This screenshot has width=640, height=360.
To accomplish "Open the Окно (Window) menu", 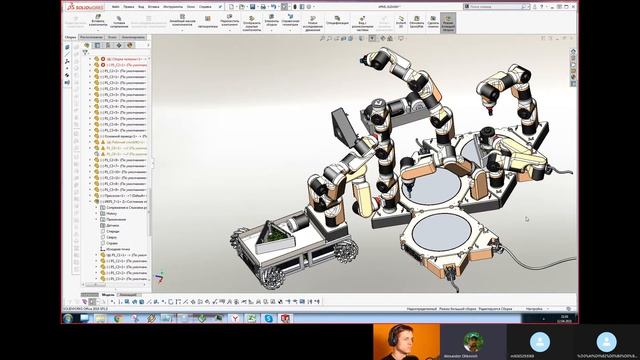I will (191, 7).
